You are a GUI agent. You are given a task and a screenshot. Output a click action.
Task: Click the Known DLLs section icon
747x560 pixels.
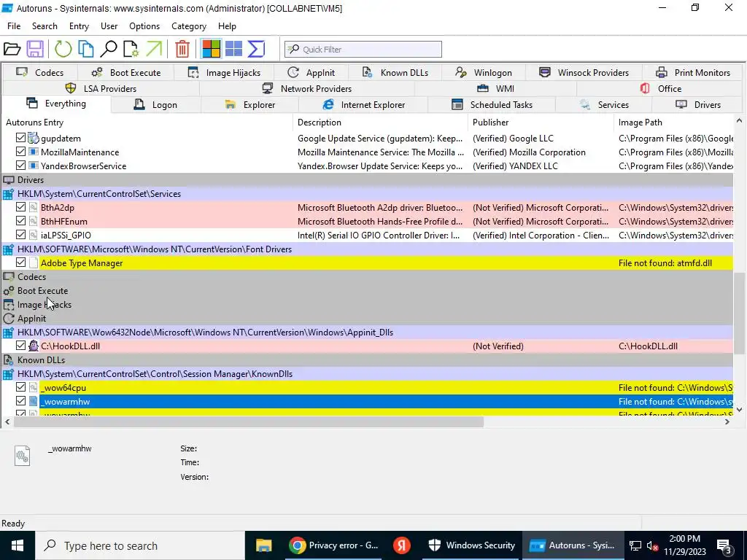coord(9,360)
